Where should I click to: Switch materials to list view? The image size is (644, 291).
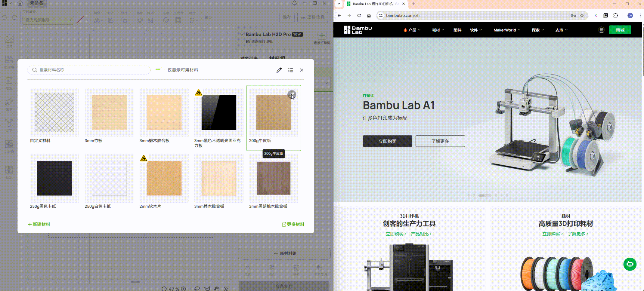[290, 70]
